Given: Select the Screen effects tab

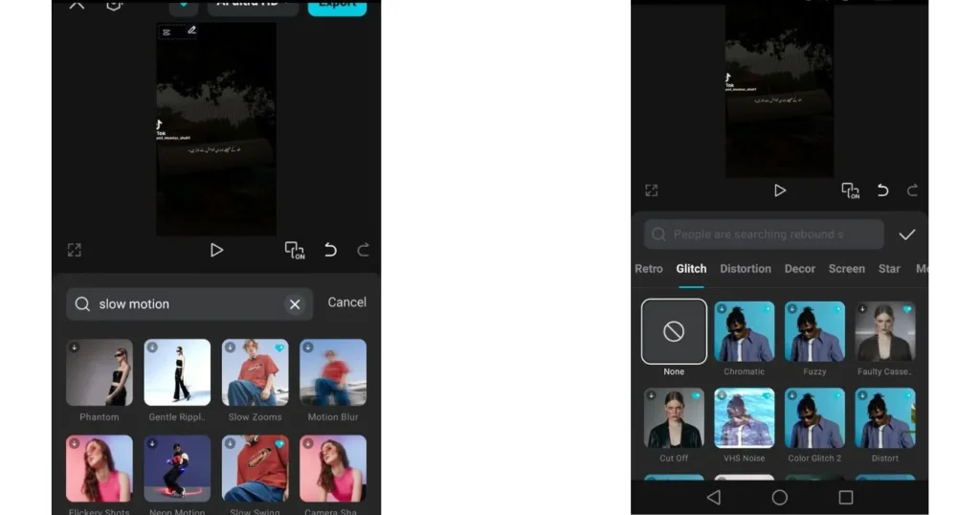Looking at the screenshot, I should coord(846,269).
